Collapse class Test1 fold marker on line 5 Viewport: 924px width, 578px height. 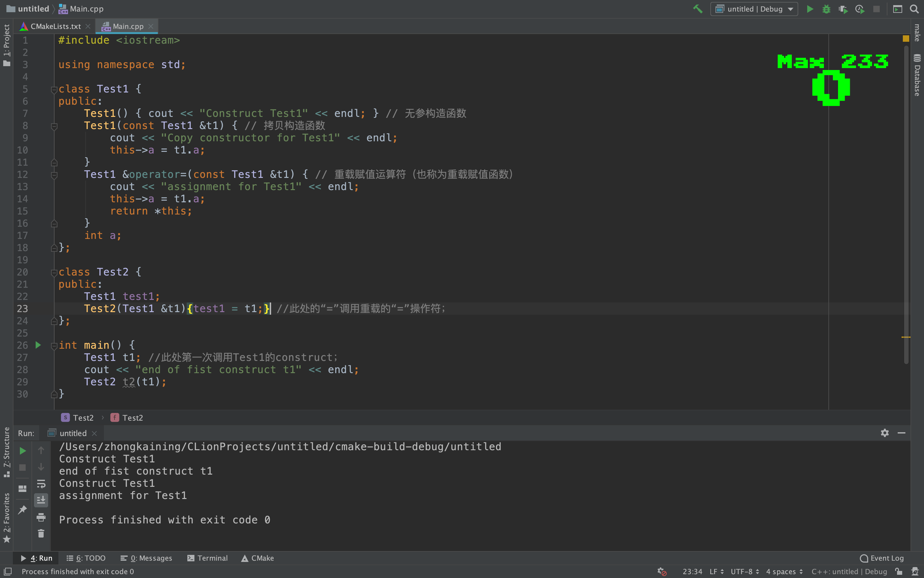coord(54,90)
